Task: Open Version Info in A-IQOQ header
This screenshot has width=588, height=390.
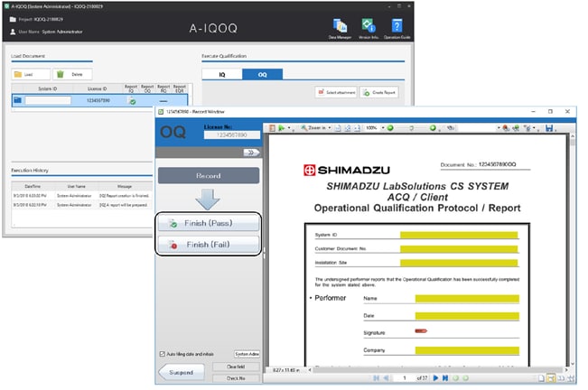Action: [369, 28]
